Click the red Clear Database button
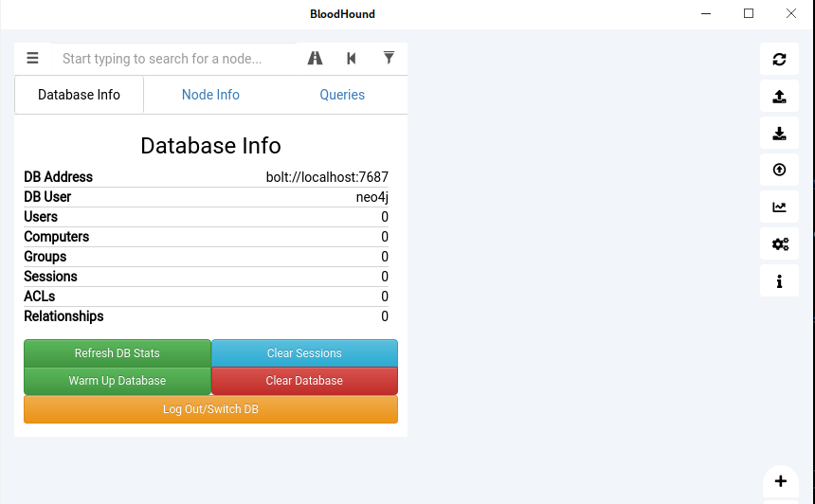Viewport: 815px width, 504px height. point(304,381)
